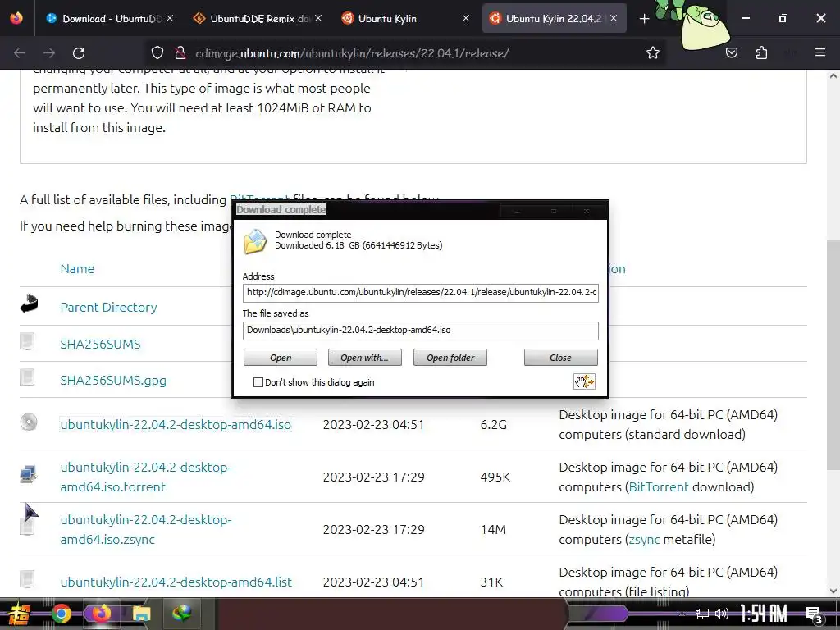Click the file icon beside the .list file
The width and height of the screenshot is (840, 630).
27,578
